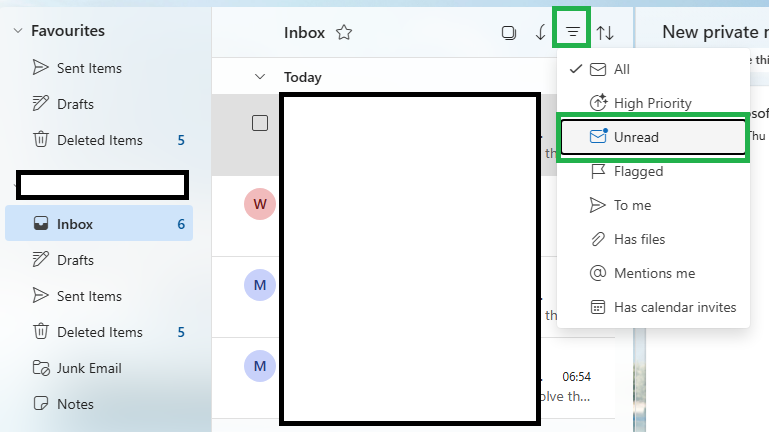Filter messages by Flagged
Viewport: 769px width, 434px height.
[653, 171]
